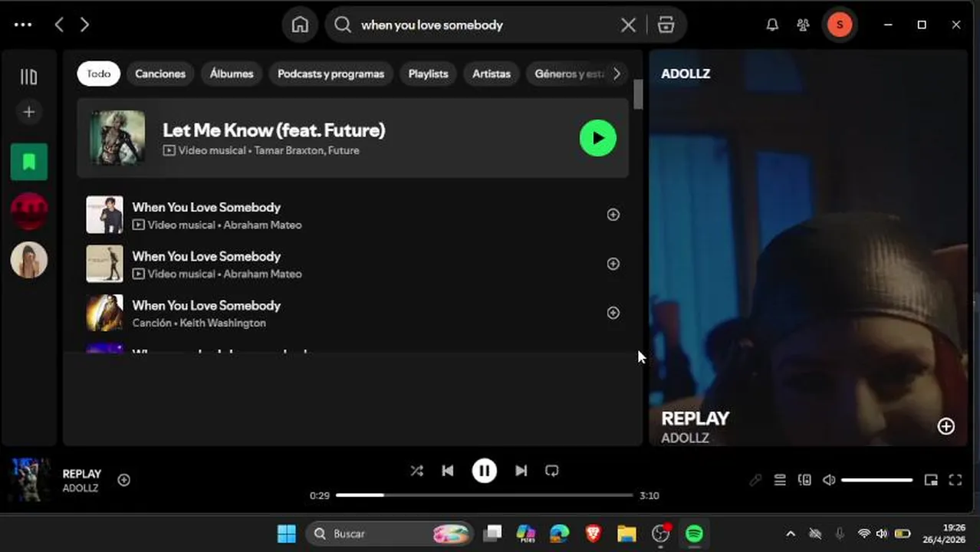
Task: Toggle repeat mode
Action: click(x=552, y=471)
